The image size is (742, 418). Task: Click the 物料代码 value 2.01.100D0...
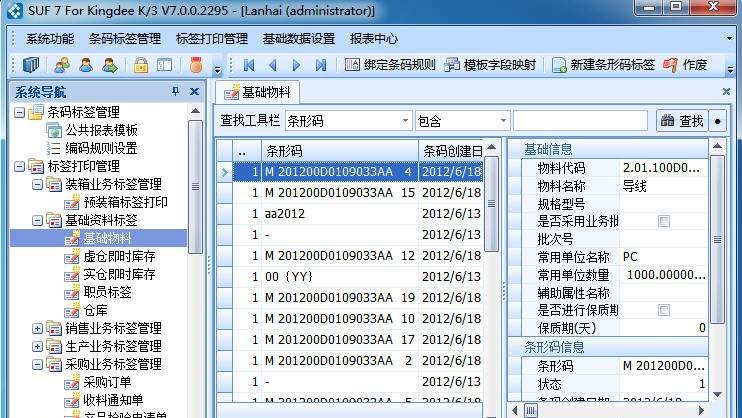(661, 168)
